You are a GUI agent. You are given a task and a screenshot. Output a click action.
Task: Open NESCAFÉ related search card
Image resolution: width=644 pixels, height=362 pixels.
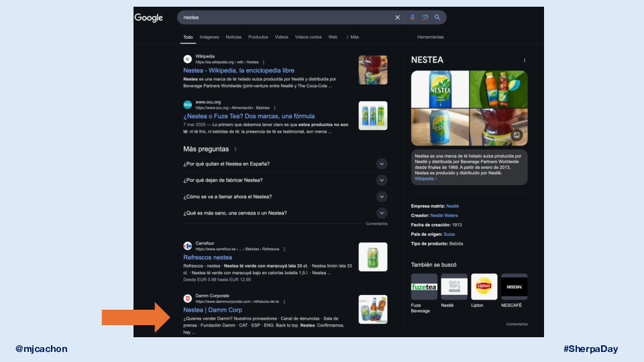pos(515,290)
